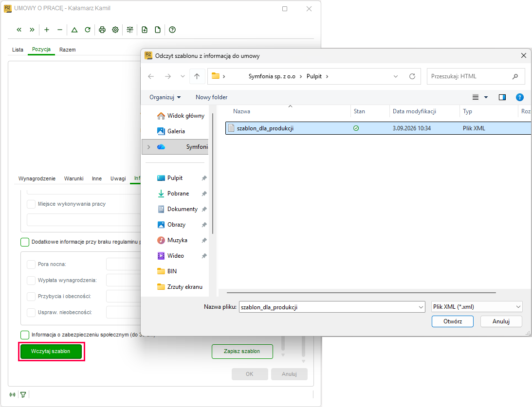Check Dodatkowe informacje przy braku regulaminu
The width and height of the screenshot is (532, 407).
tap(25, 242)
